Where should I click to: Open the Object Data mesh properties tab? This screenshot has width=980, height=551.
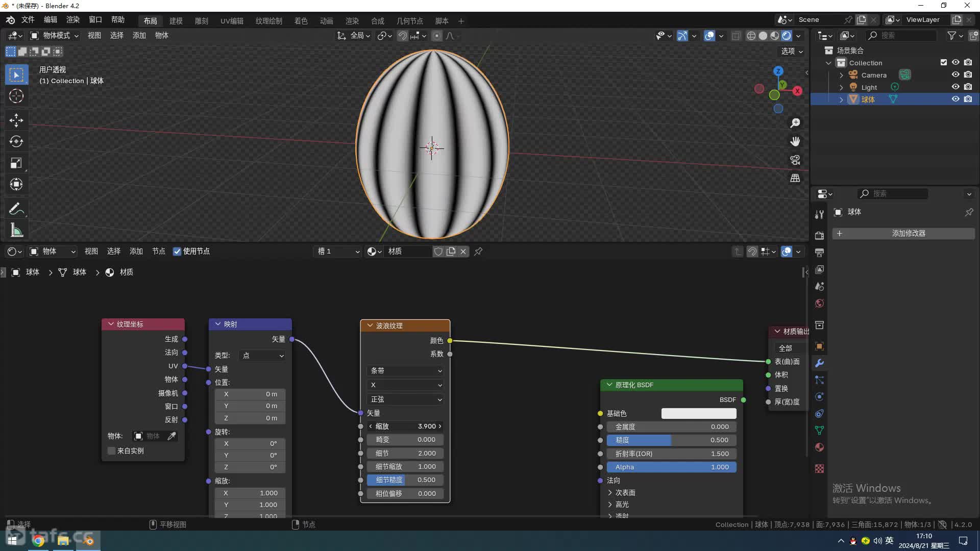[x=819, y=431]
